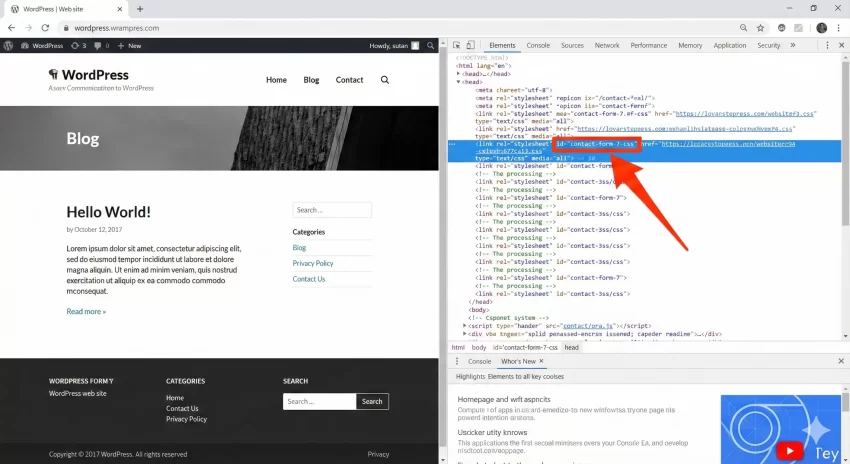Click the WordPress logo in admin bar
The image size is (850, 464).
8,46
